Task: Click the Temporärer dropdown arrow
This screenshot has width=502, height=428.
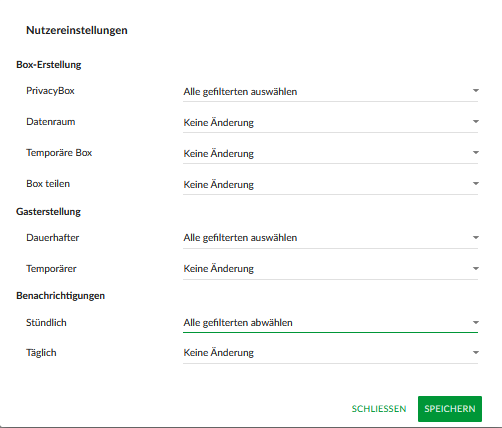Action: [x=476, y=269]
